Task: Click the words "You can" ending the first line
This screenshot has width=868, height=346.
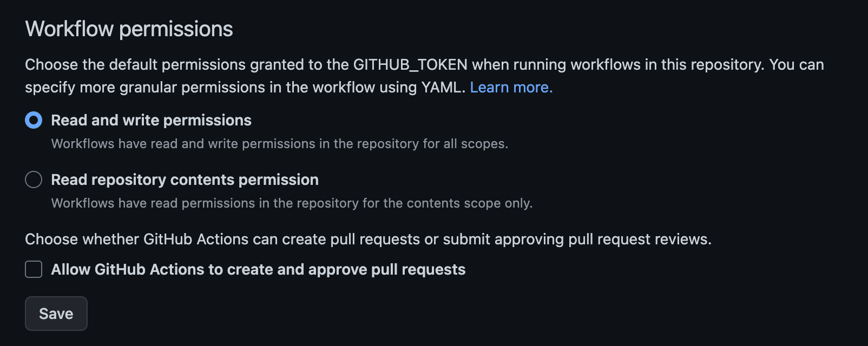Action: pyautogui.click(x=796, y=65)
